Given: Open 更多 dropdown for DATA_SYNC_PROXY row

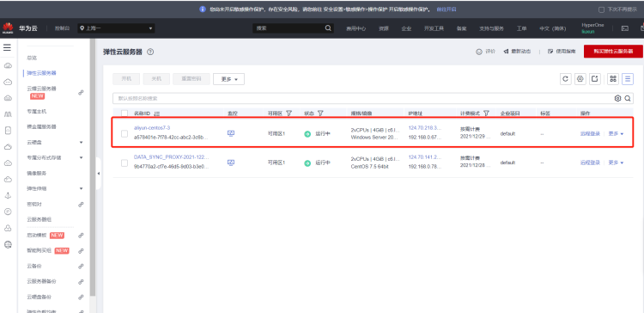Looking at the screenshot, I should pyautogui.click(x=616, y=163).
